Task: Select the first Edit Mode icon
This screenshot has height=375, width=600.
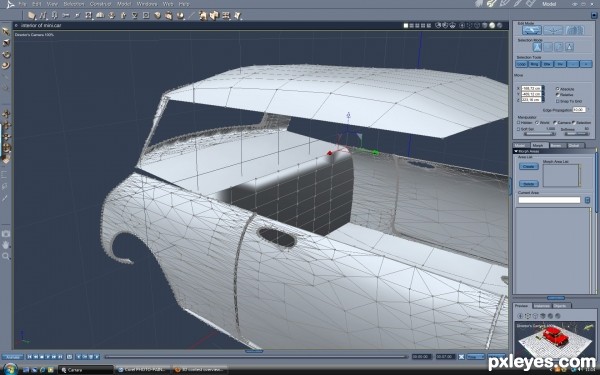Action: click(x=532, y=30)
